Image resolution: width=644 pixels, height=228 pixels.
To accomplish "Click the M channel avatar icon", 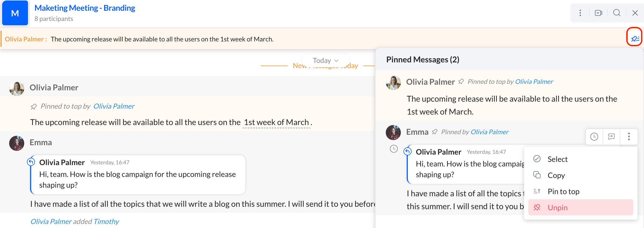I will (15, 13).
